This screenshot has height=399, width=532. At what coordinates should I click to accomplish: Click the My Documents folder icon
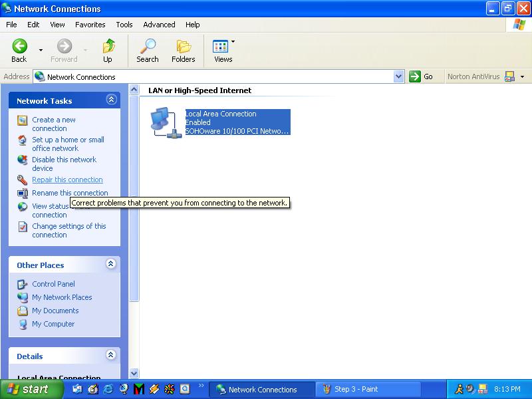click(x=23, y=311)
